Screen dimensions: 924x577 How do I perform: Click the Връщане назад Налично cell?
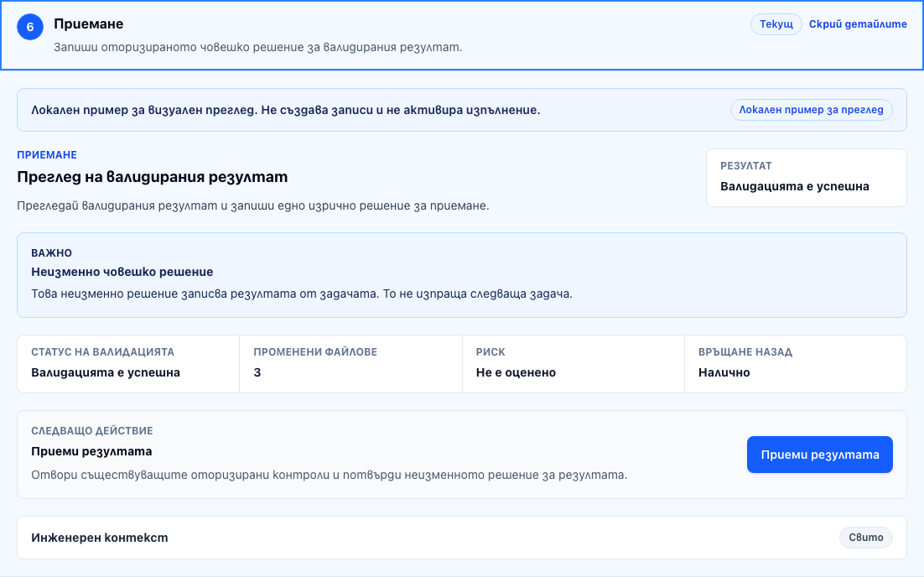[796, 364]
